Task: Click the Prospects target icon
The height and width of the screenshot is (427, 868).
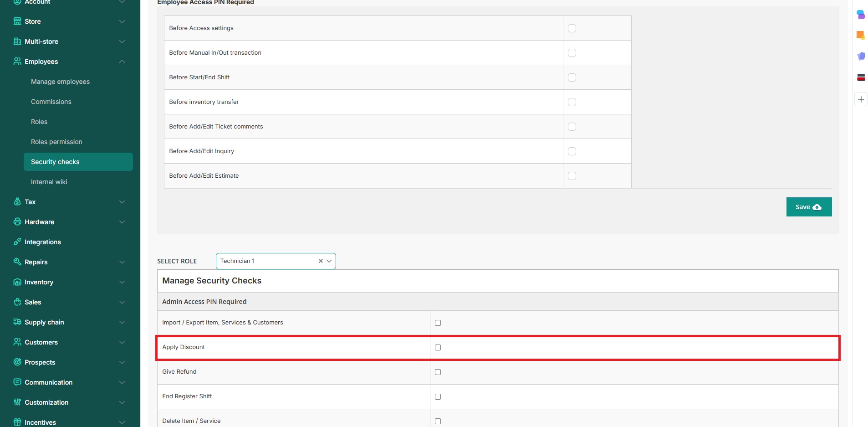Action: [17, 362]
